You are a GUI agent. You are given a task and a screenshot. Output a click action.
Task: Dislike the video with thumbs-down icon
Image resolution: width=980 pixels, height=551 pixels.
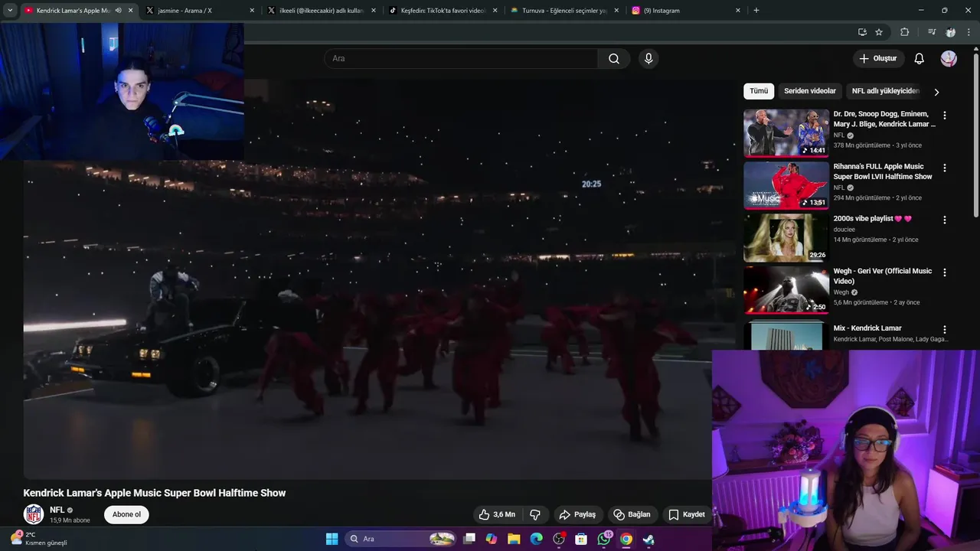click(x=535, y=514)
